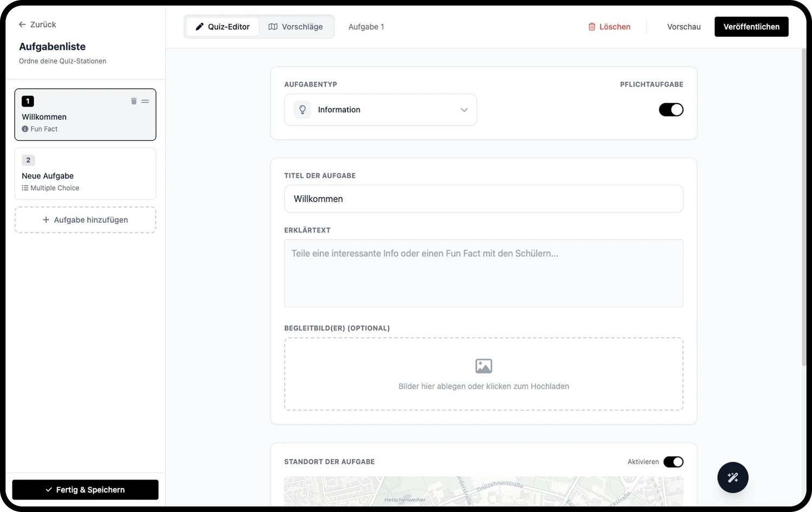Click the checkmark icon on Fertig & Speichern
This screenshot has width=812, height=512.
click(49, 490)
